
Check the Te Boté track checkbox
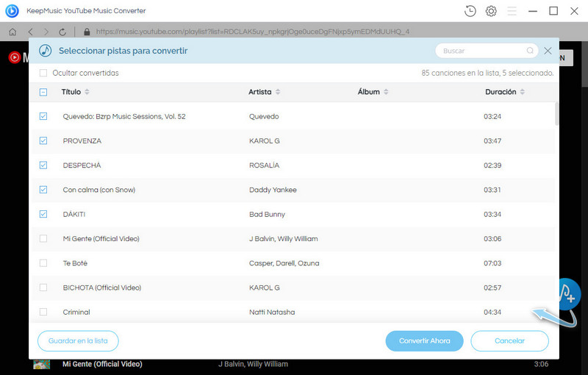tap(43, 263)
